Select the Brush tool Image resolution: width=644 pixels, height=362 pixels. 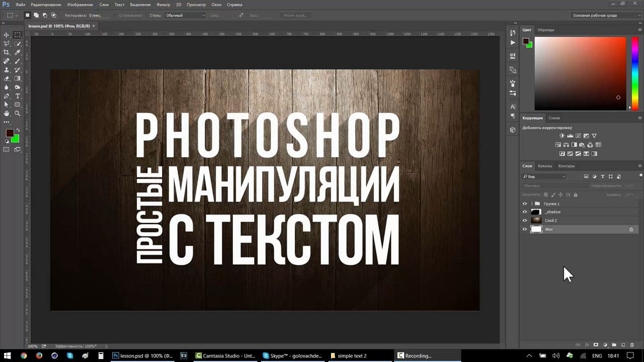point(18,61)
